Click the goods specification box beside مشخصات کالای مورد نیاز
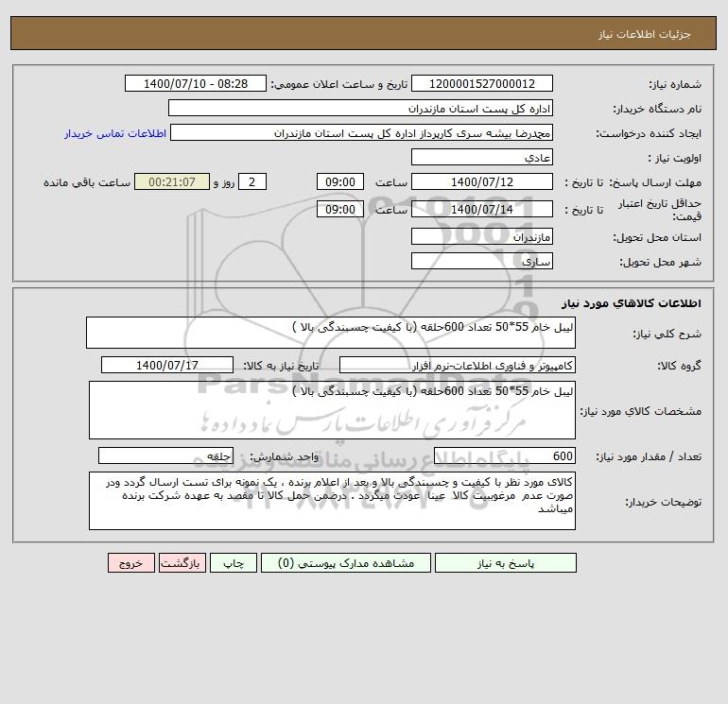 coord(332,410)
